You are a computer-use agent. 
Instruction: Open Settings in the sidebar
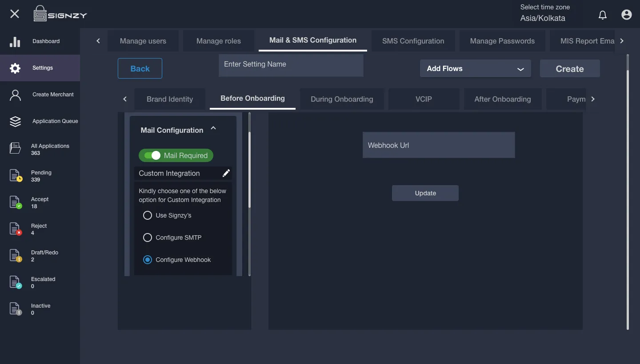pos(40,68)
